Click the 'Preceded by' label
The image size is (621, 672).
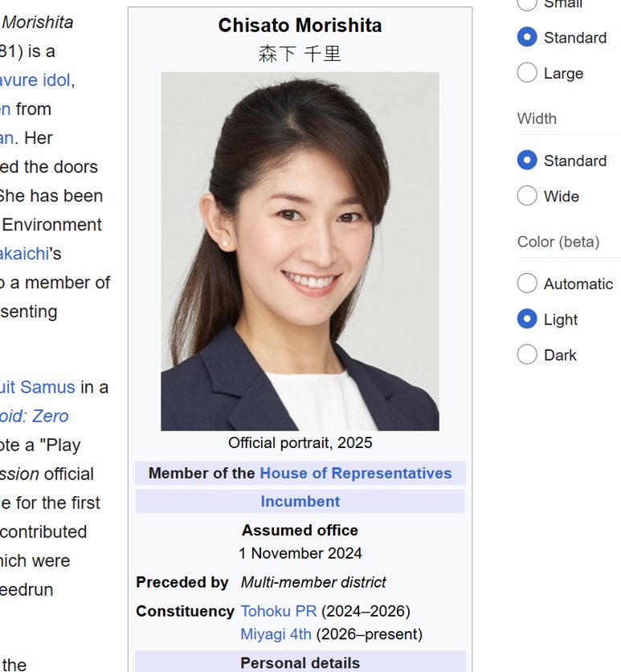[182, 582]
